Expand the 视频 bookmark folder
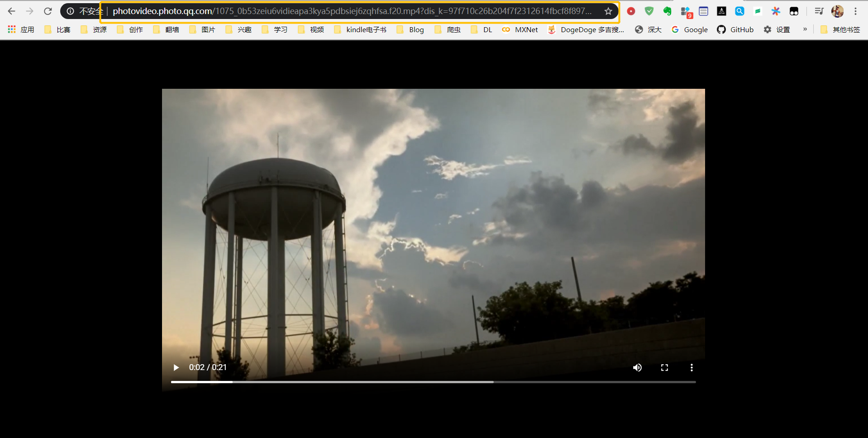 point(310,29)
